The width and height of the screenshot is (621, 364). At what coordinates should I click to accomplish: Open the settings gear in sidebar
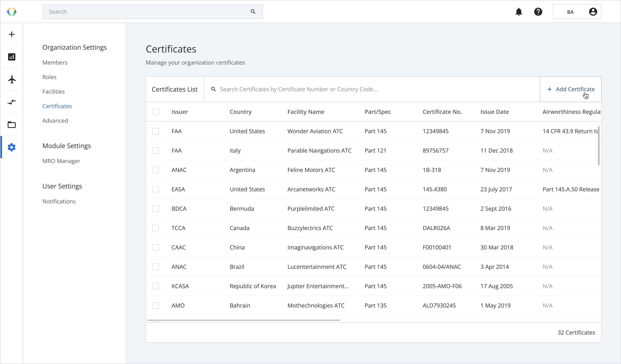(12, 147)
